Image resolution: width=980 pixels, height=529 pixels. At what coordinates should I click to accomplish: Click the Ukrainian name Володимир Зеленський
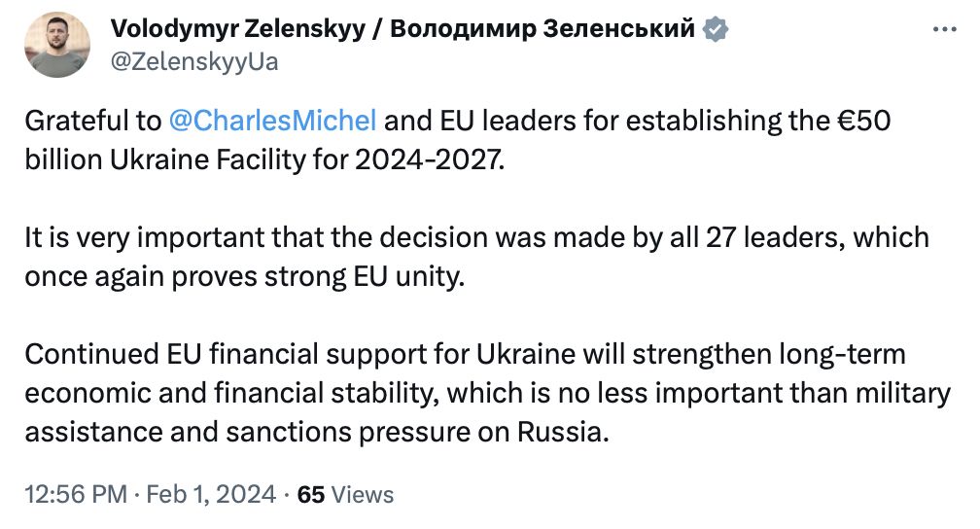(542, 29)
